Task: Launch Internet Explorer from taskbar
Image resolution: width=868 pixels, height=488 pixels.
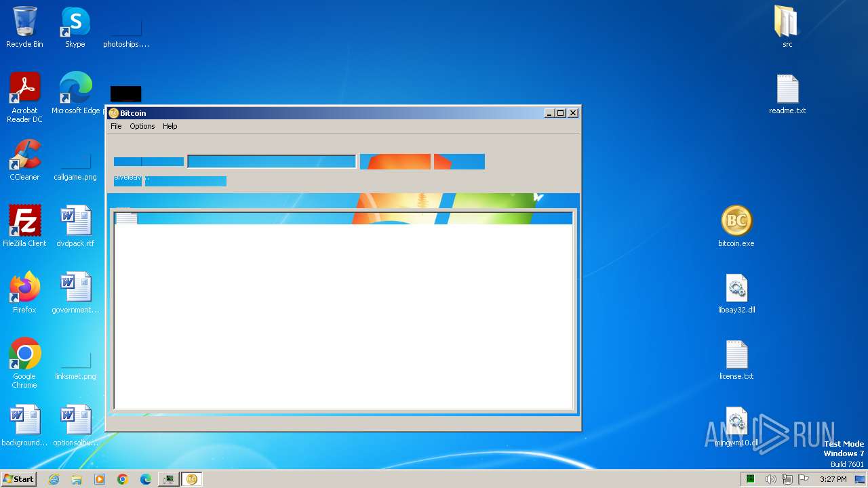Action: tap(54, 479)
